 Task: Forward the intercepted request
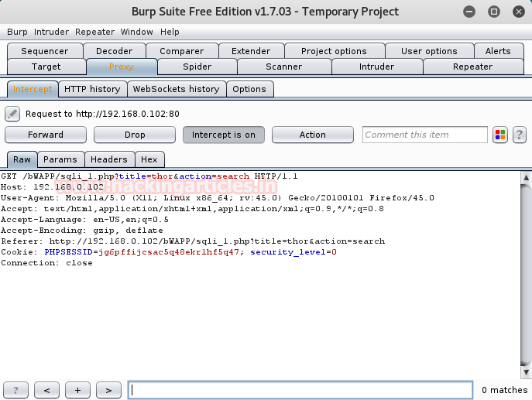point(46,135)
